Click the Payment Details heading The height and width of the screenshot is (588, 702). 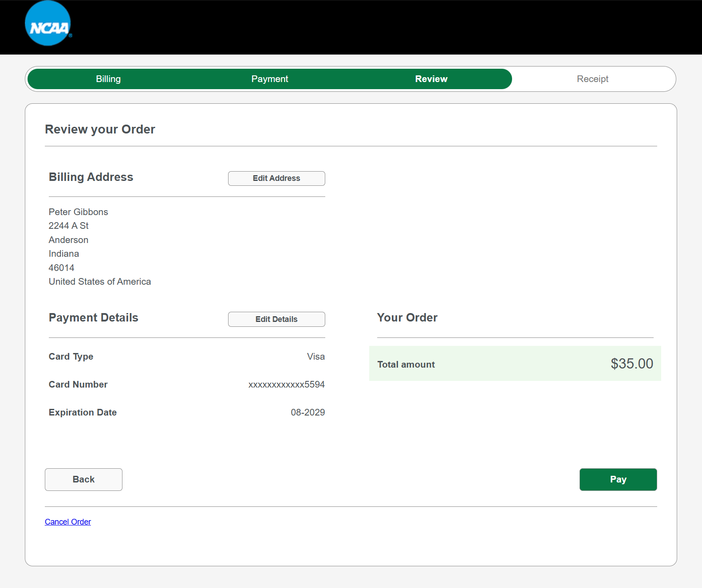pyautogui.click(x=94, y=318)
